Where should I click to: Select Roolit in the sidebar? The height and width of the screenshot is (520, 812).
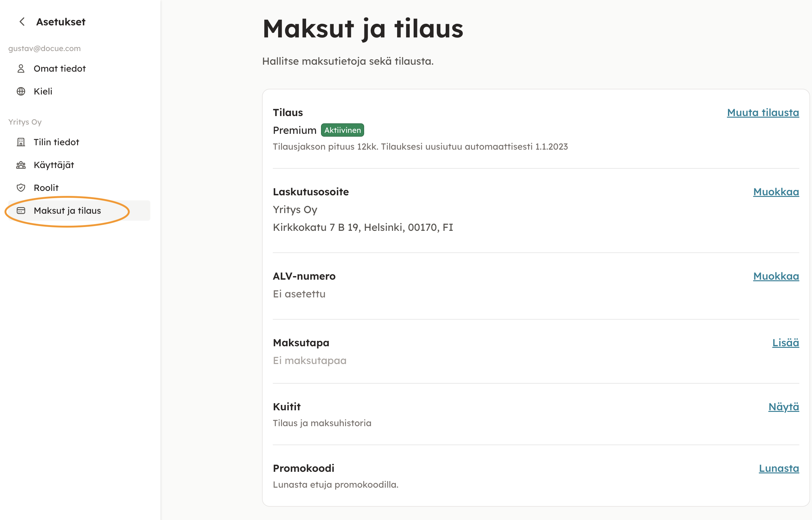(x=46, y=188)
